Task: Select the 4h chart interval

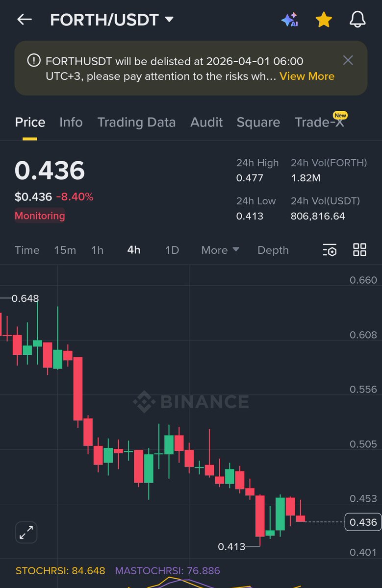Action: [x=134, y=250]
